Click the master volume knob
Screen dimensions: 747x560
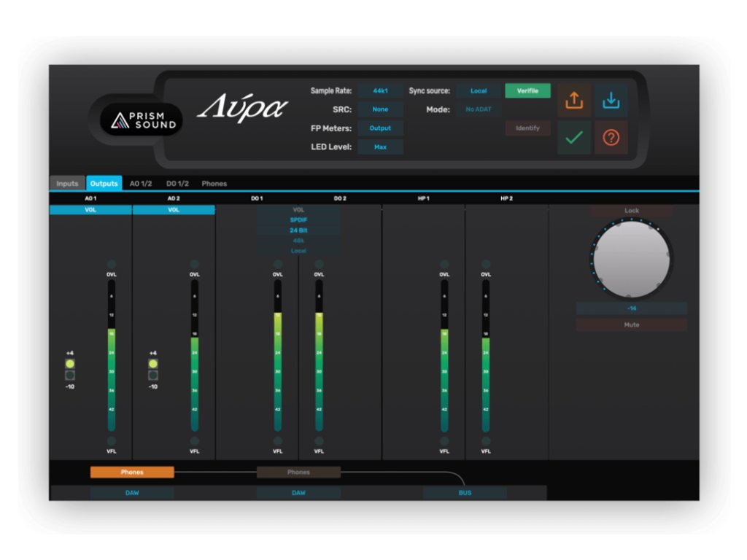(632, 260)
